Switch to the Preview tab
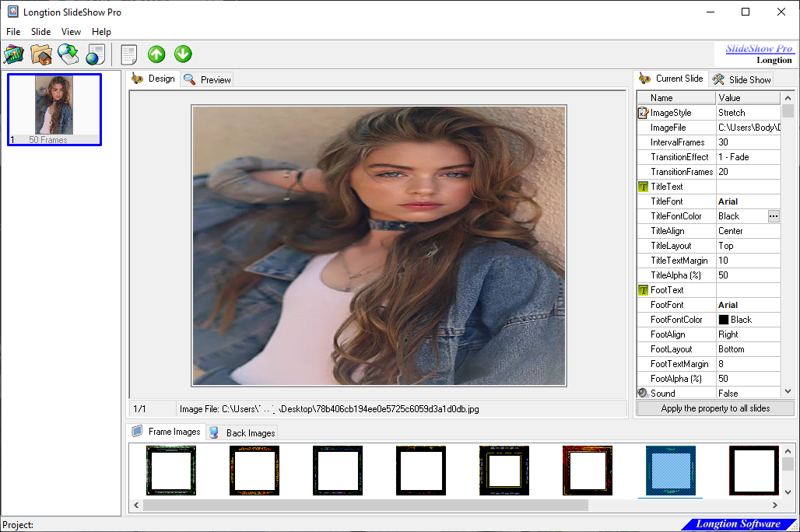 207,79
